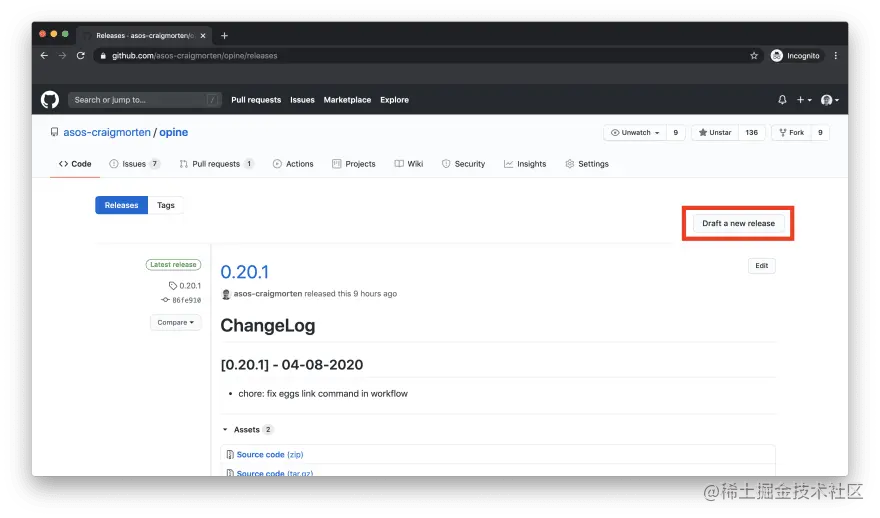880x518 pixels.
Task: Fork the repository
Action: point(791,132)
